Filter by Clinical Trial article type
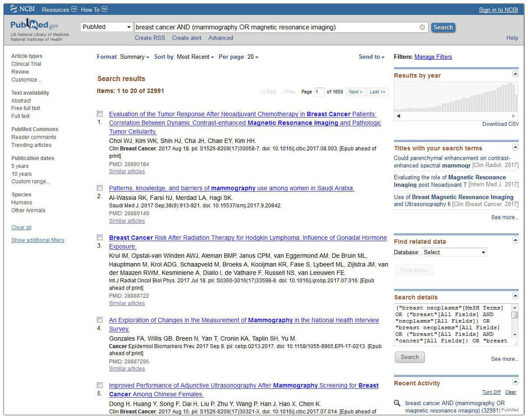Screen dimensions: 528x420 (x=26, y=64)
